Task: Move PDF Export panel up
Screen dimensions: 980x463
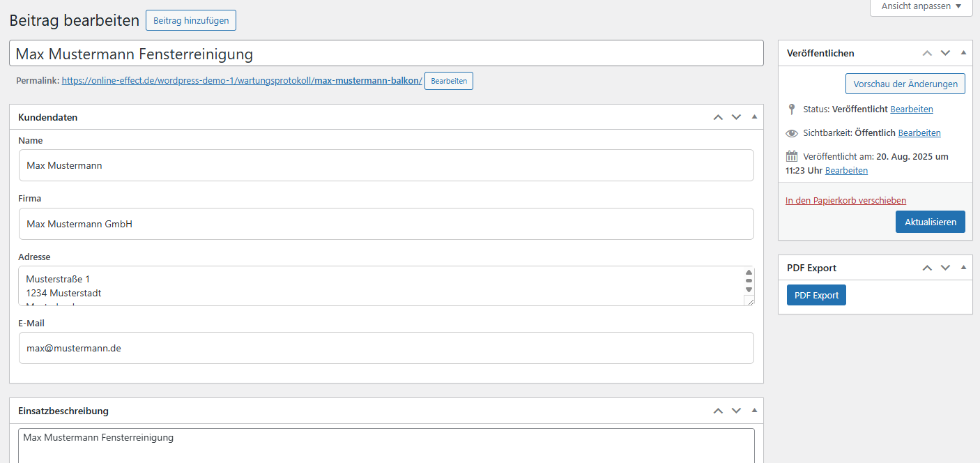Action: tap(927, 268)
